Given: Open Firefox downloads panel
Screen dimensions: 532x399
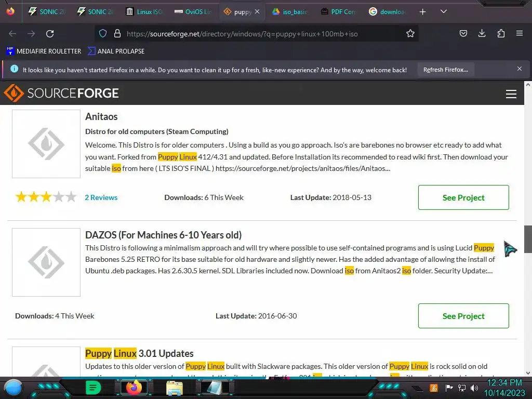Looking at the screenshot, I should [x=482, y=33].
